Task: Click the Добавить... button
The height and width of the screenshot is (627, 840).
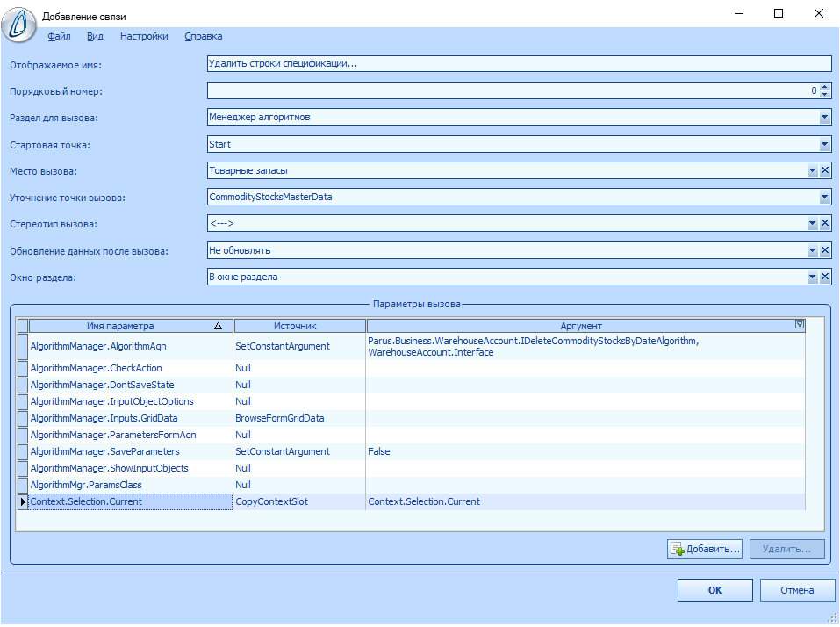Action: point(705,549)
